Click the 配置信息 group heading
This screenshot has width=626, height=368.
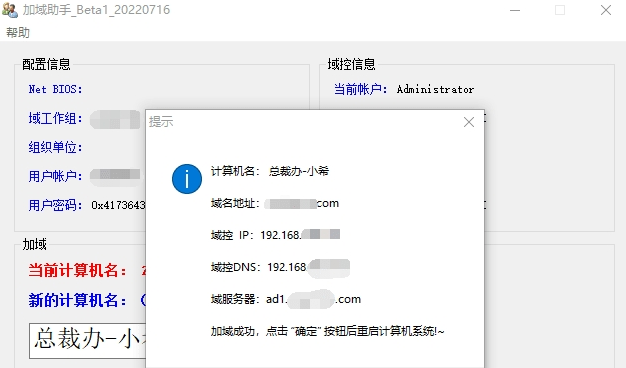click(46, 64)
